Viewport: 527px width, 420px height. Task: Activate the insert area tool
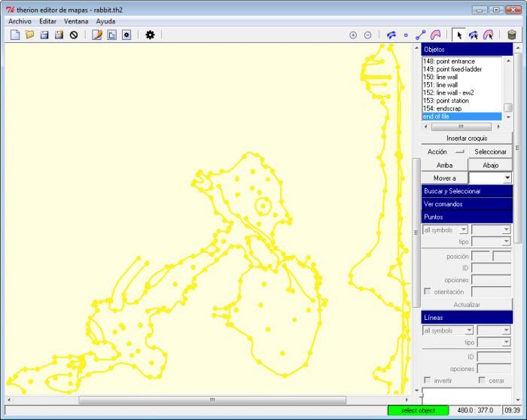pyautogui.click(x=436, y=35)
